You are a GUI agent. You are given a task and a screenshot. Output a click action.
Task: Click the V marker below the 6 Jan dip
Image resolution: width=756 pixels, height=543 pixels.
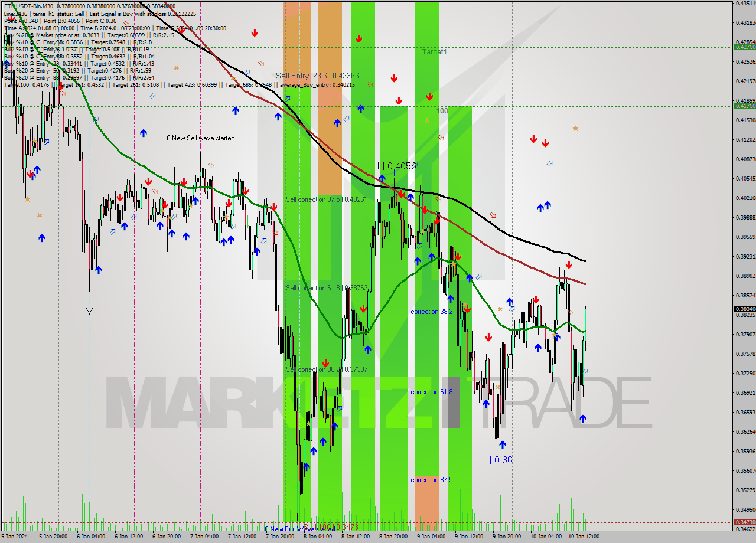point(89,310)
